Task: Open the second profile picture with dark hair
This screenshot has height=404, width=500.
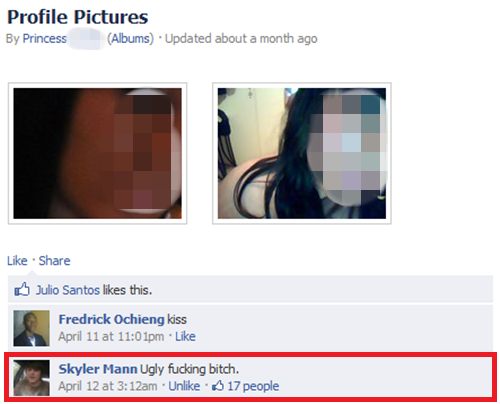Action: pyautogui.click(x=302, y=153)
